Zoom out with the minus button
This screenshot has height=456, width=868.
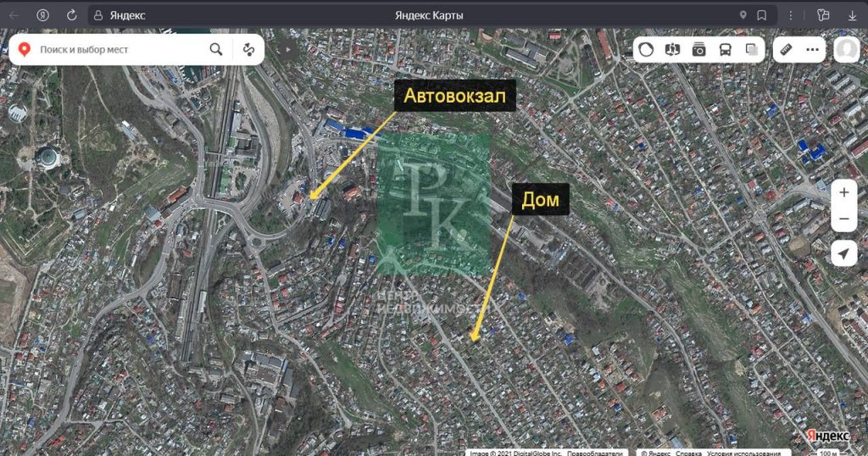(844, 220)
